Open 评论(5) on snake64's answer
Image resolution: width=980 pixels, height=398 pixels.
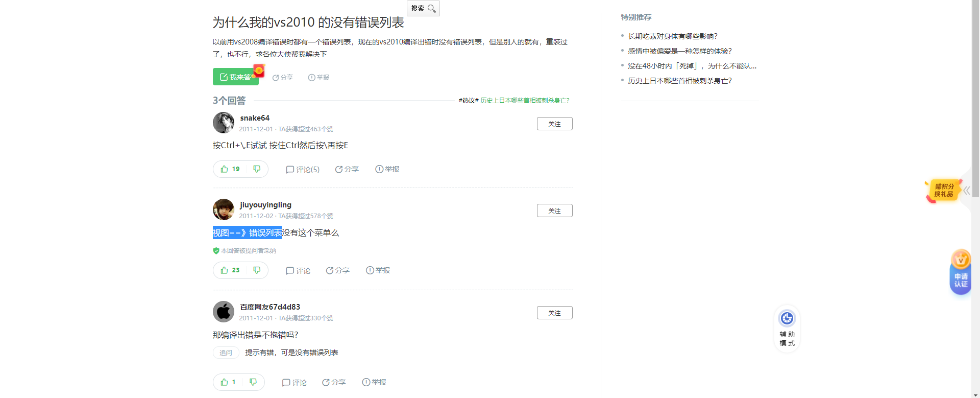(303, 170)
